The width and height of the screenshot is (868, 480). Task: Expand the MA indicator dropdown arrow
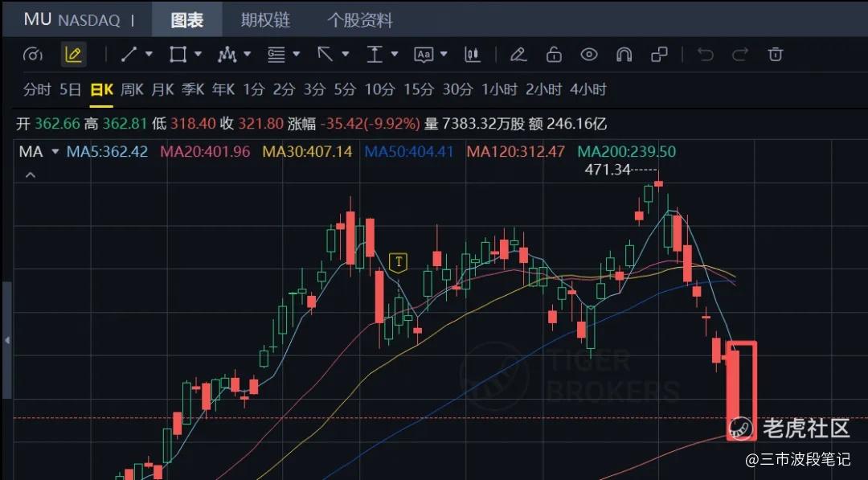click(55, 152)
